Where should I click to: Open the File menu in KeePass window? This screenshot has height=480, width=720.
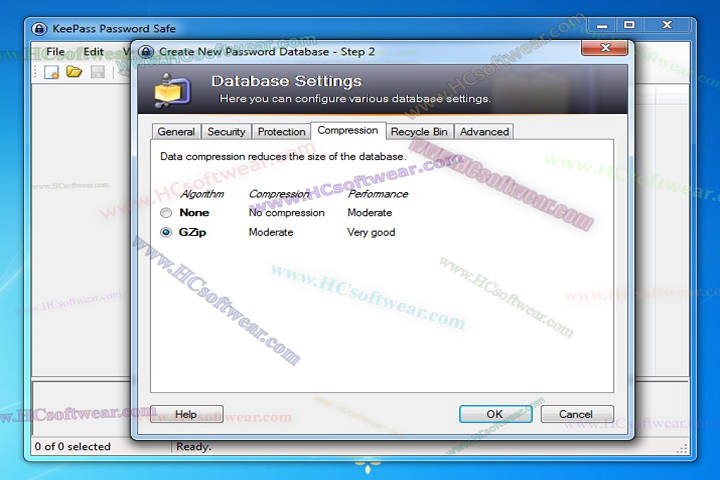click(55, 52)
